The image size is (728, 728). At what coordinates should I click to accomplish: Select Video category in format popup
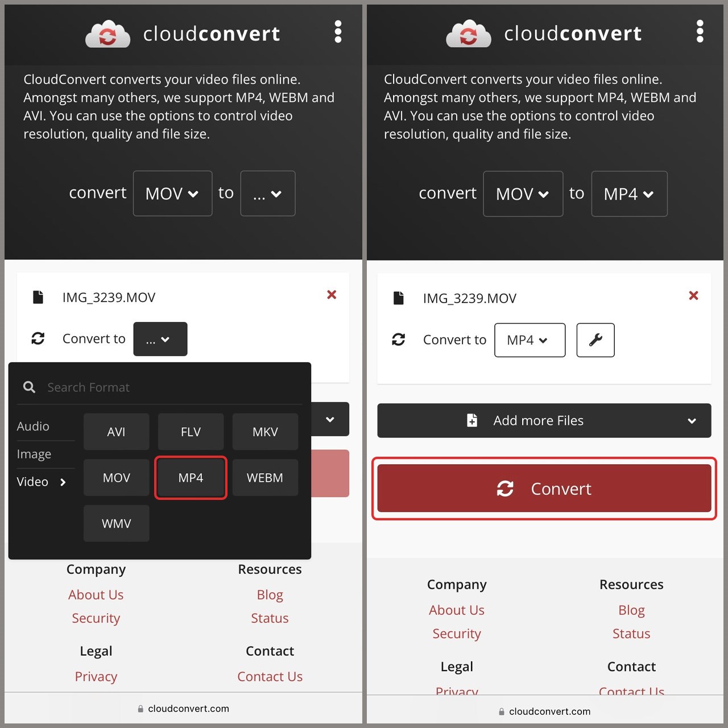pyautogui.click(x=41, y=482)
